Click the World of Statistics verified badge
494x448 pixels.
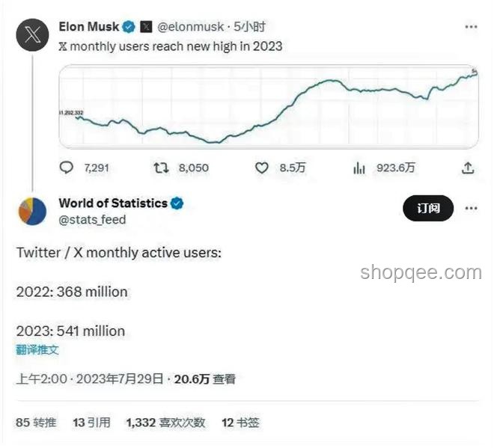tap(177, 203)
